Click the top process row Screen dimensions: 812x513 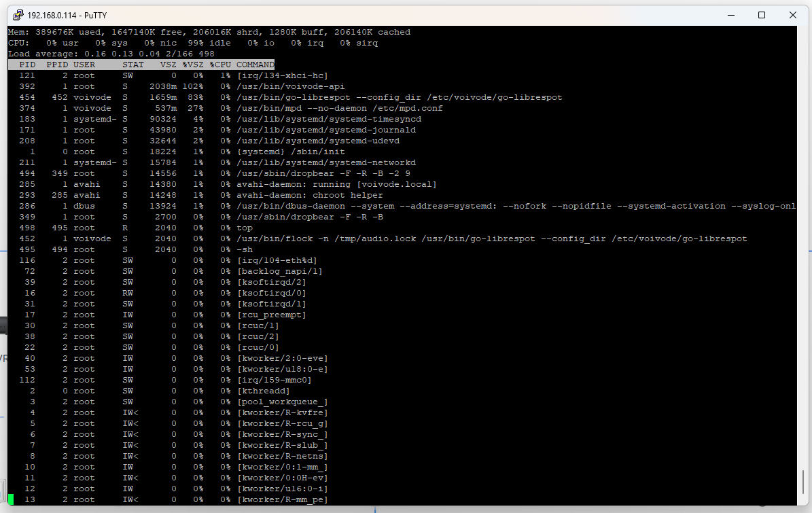pos(136,228)
